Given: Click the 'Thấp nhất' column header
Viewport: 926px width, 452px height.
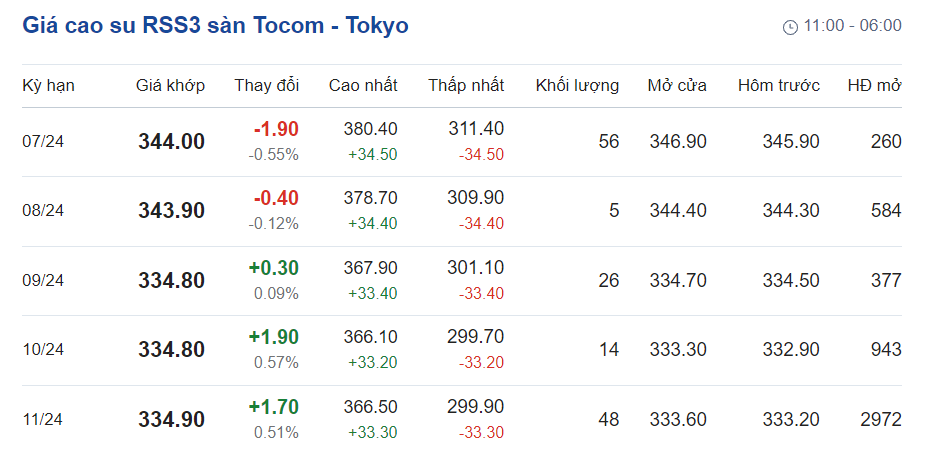Looking at the screenshot, I should (x=466, y=86).
